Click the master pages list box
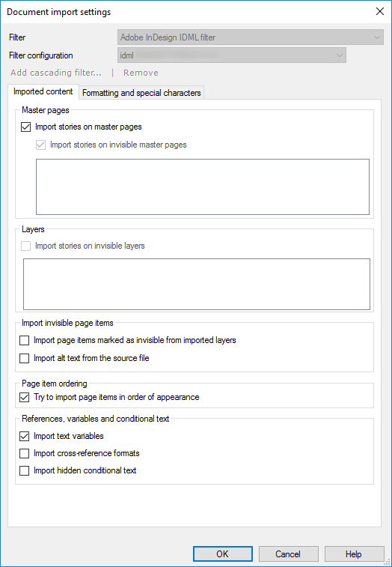This screenshot has width=392, height=567. (x=203, y=187)
